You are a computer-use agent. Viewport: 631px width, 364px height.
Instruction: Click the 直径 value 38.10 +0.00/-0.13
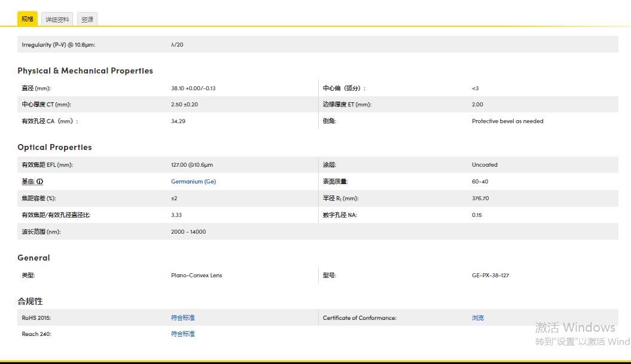pyautogui.click(x=191, y=88)
